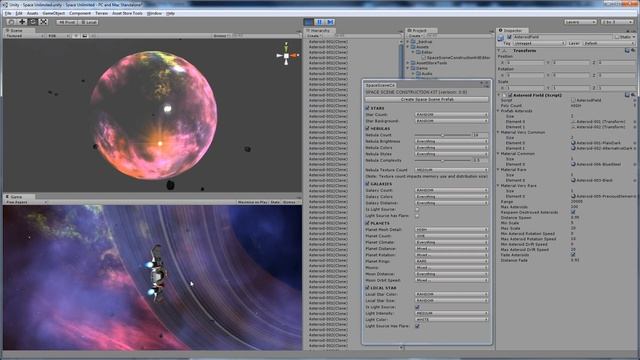Image resolution: width=640 pixels, height=360 pixels.
Task: Open the Layers dropdown in toolbar
Action: pyautogui.click(x=580, y=22)
